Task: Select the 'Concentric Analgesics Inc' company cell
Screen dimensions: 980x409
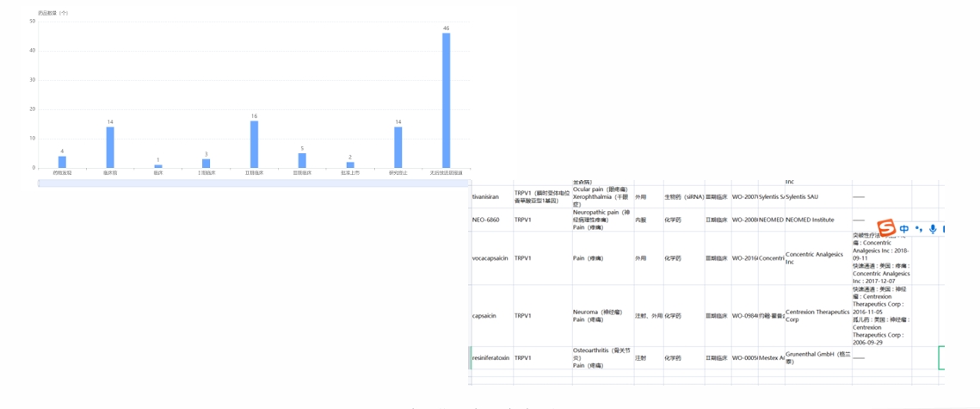Action: click(x=818, y=258)
